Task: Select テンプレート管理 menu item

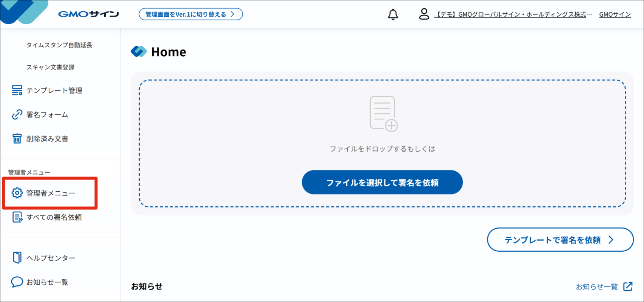Action: (x=54, y=90)
